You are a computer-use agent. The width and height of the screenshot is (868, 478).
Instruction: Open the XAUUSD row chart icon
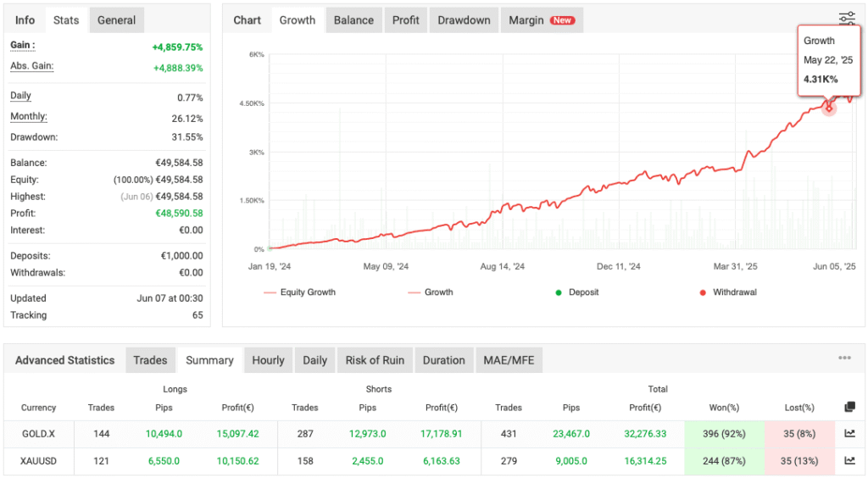pos(849,461)
